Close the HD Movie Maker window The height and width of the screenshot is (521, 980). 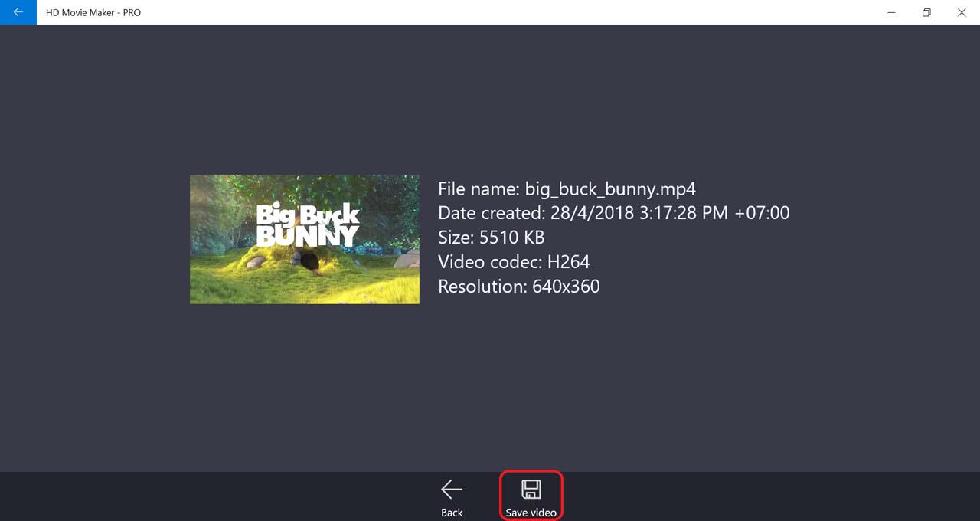[962, 12]
